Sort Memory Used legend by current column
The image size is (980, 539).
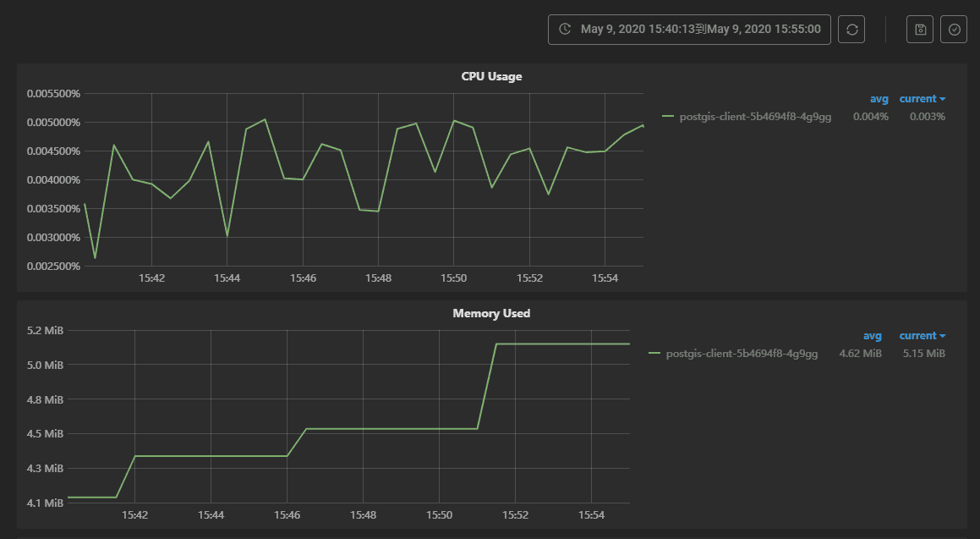922,336
